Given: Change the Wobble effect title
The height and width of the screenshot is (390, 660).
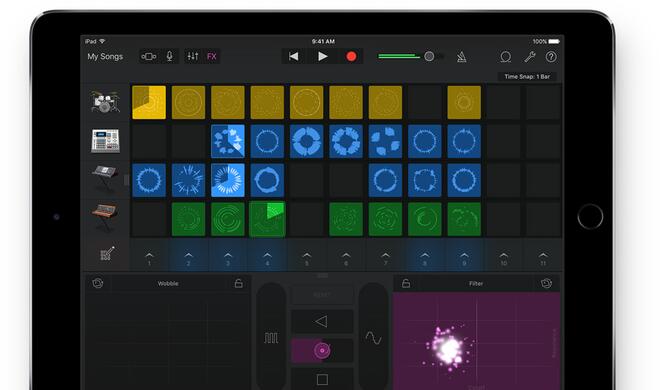Looking at the screenshot, I should tap(168, 284).
